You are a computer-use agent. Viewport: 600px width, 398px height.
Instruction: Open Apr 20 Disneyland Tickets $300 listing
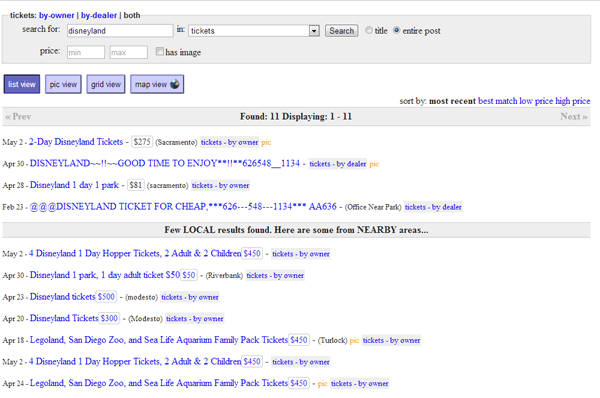[64, 318]
